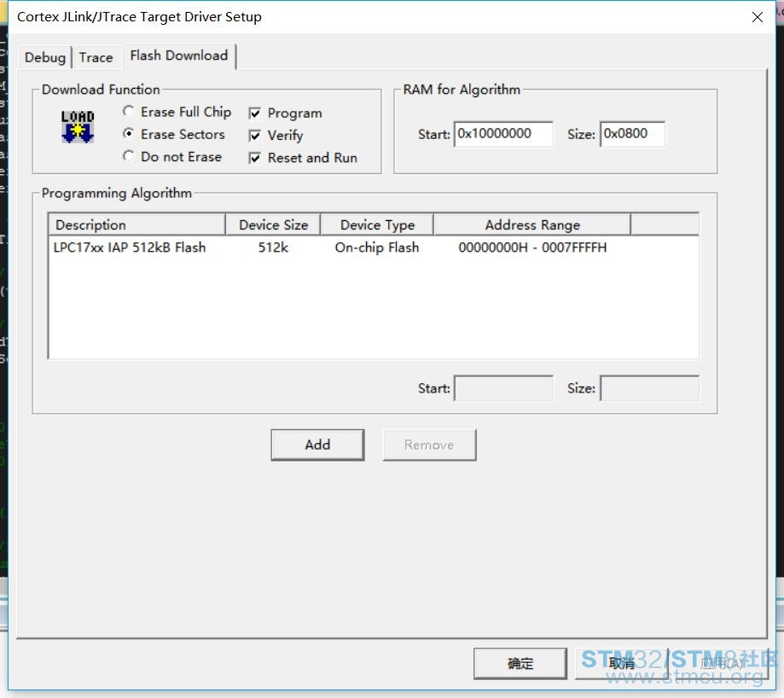Click the Device Type column header

point(377,225)
